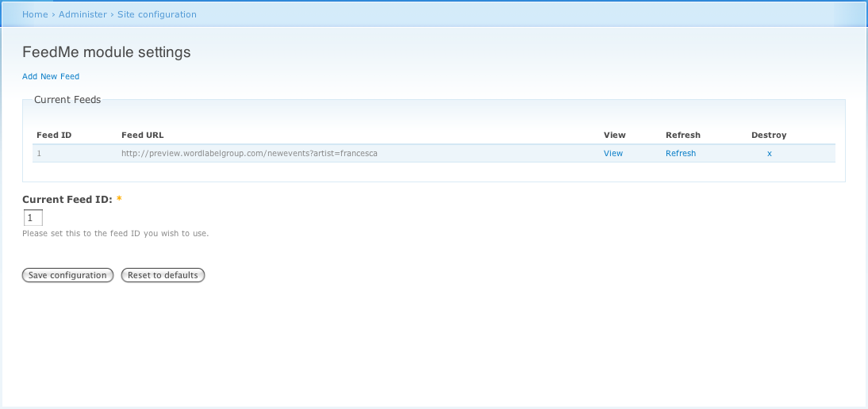This screenshot has height=409, width=868.
Task: Click the View column header
Action: point(614,135)
